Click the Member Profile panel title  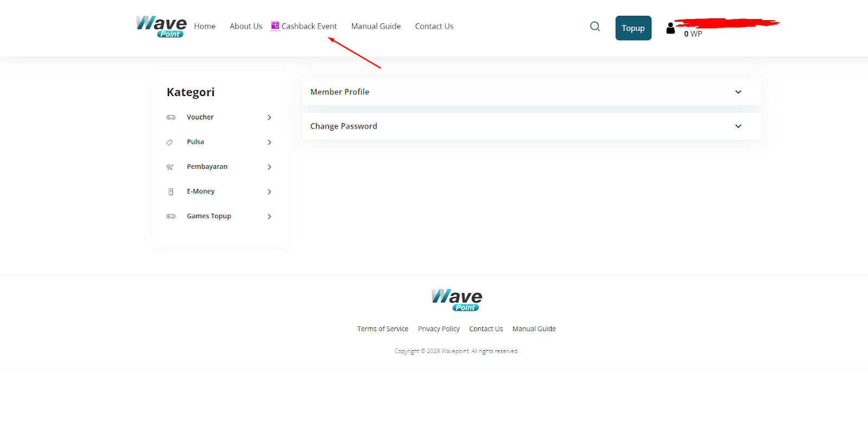(340, 92)
